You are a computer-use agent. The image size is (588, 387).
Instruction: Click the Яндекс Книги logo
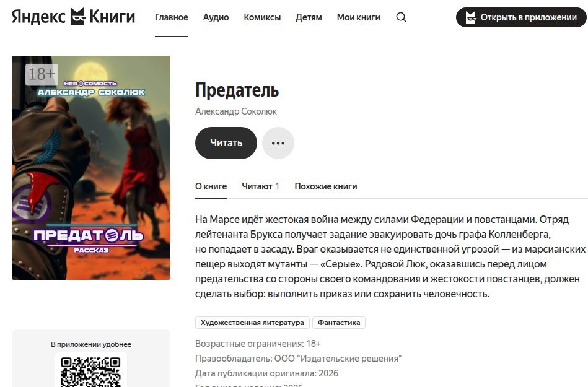[73, 17]
